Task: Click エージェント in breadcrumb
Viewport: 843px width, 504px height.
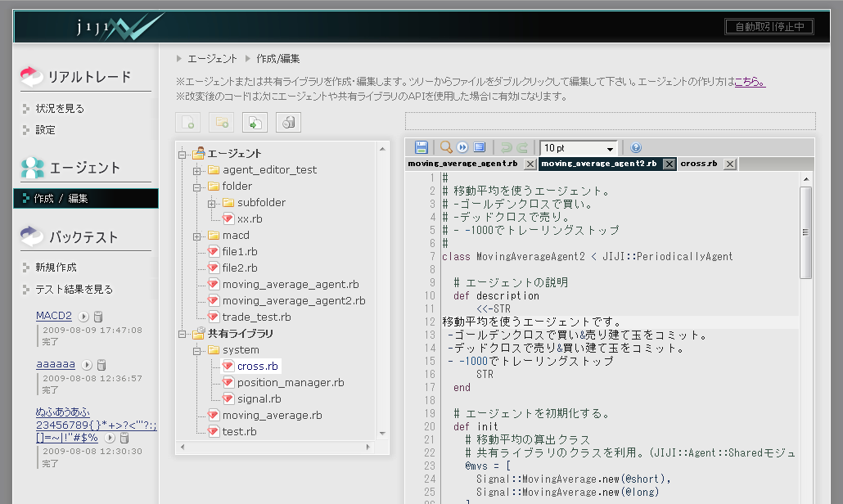Action: point(212,59)
